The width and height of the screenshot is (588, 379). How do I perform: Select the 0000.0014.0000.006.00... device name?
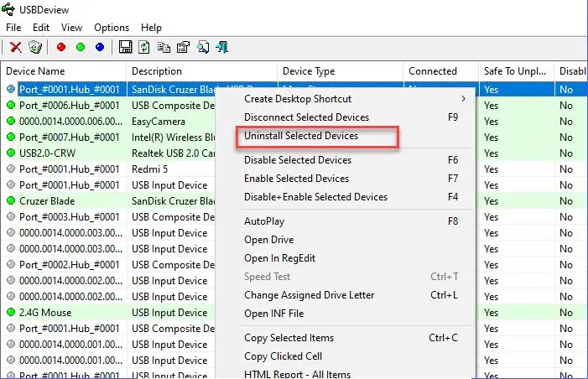coord(70,122)
